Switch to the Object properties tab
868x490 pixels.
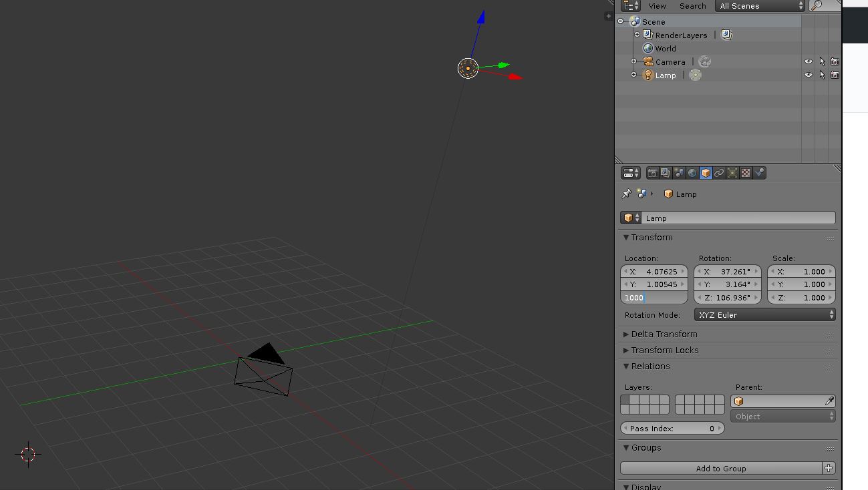point(706,173)
